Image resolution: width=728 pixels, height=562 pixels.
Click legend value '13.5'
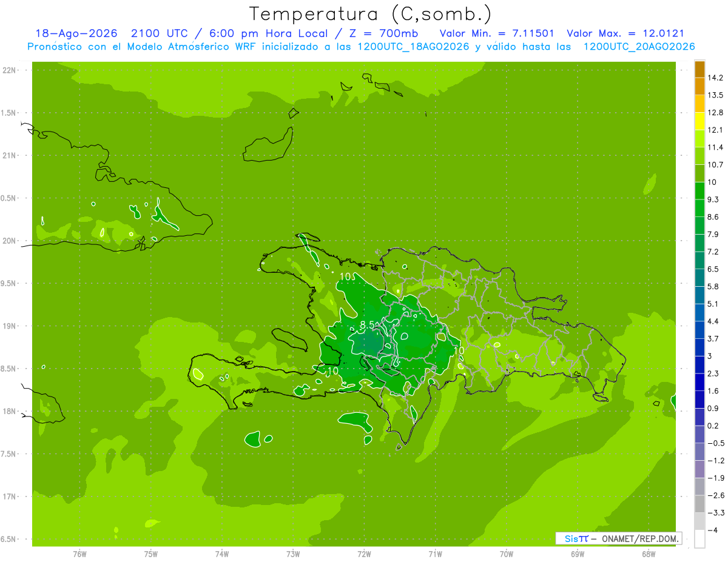click(x=716, y=95)
